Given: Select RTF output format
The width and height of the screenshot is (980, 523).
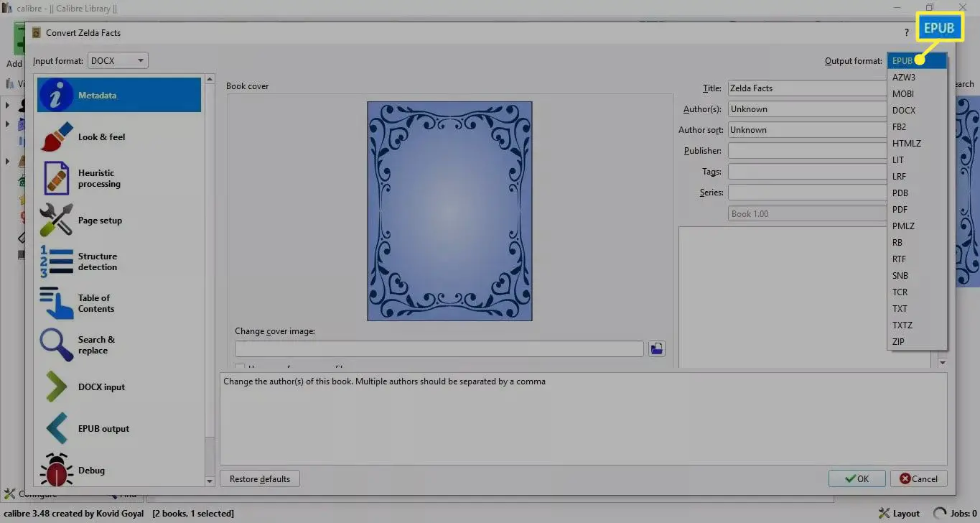Looking at the screenshot, I should (917, 259).
